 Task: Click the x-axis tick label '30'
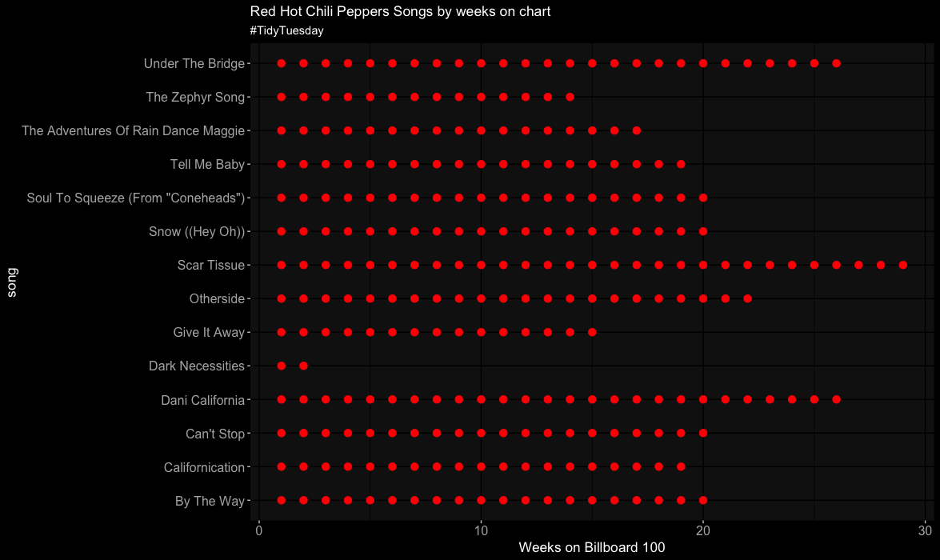(x=925, y=530)
